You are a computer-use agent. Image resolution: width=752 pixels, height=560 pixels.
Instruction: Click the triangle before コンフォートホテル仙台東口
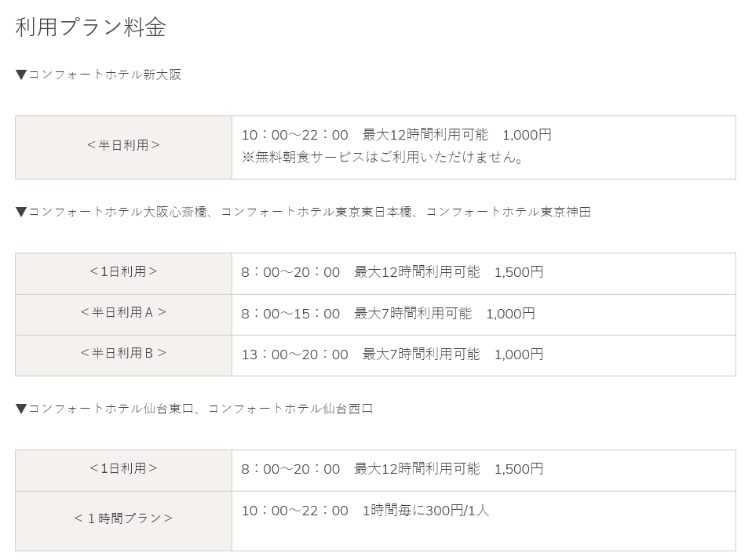tap(21, 409)
